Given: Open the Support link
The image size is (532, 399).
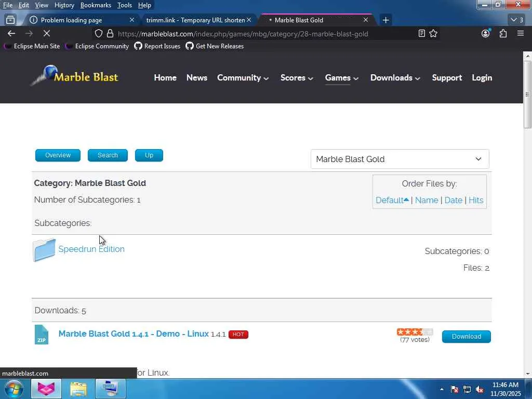Looking at the screenshot, I should coord(447,78).
